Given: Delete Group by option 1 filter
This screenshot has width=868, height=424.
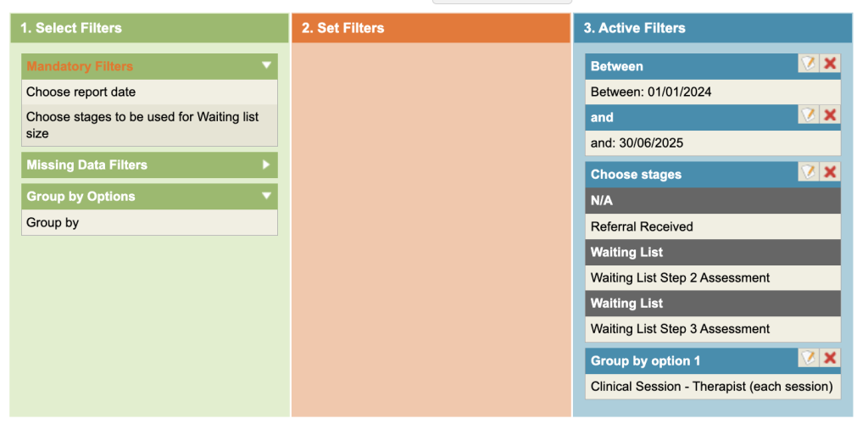Looking at the screenshot, I should coord(830,359).
